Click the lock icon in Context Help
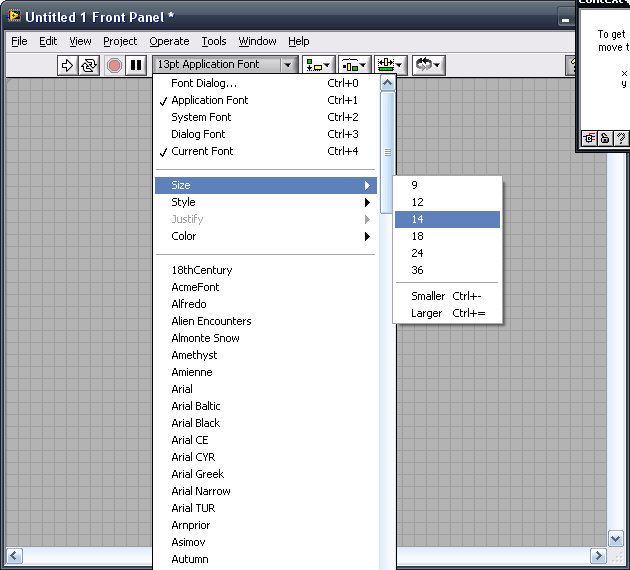Image resolution: width=630 pixels, height=570 pixels. point(605,139)
